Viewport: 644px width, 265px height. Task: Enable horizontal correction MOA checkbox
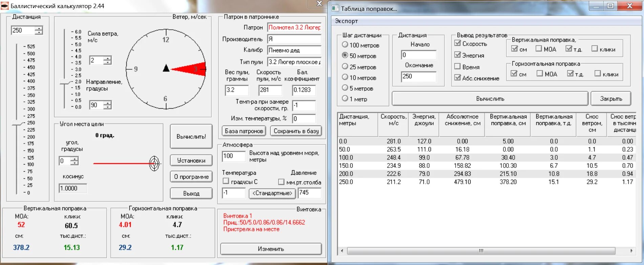click(540, 73)
